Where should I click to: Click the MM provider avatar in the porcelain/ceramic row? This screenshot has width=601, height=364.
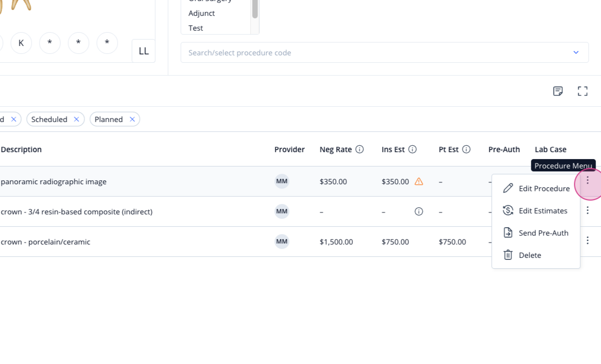click(x=282, y=242)
